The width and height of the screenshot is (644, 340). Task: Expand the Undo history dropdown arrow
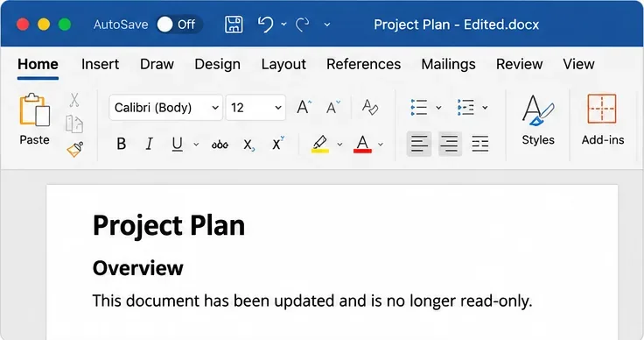click(283, 25)
